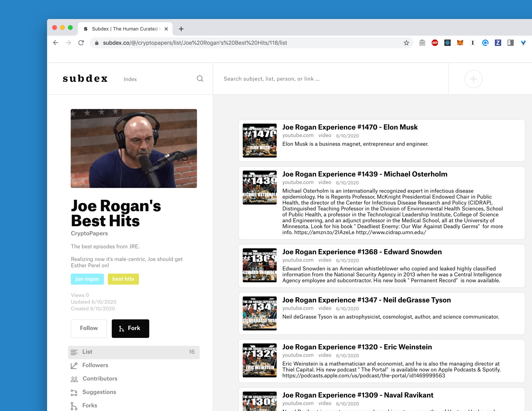Click the #1320 Eric Weinstein thumbnail
This screenshot has height=411, width=532.
point(260,360)
